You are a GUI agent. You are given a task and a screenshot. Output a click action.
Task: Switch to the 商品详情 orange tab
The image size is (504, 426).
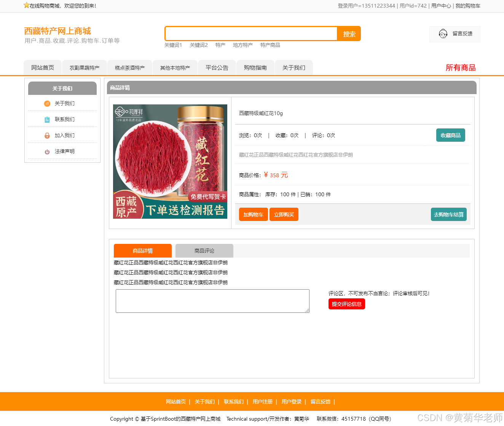[143, 251]
